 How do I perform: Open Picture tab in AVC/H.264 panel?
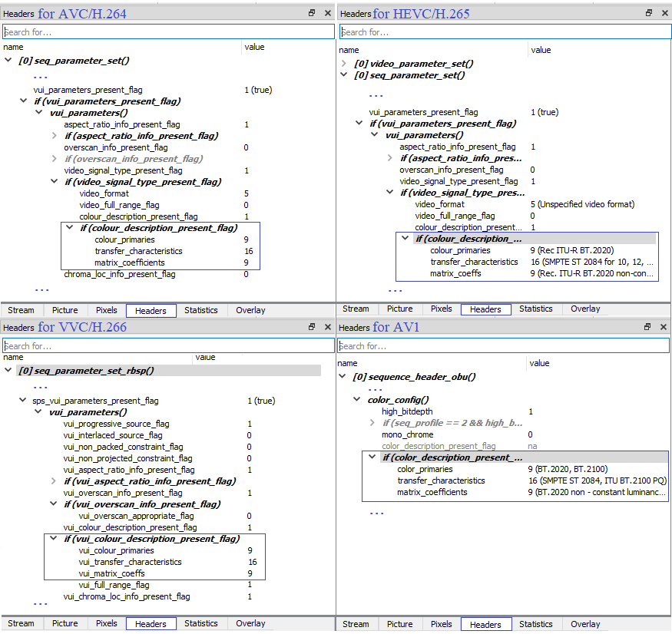click(x=65, y=310)
